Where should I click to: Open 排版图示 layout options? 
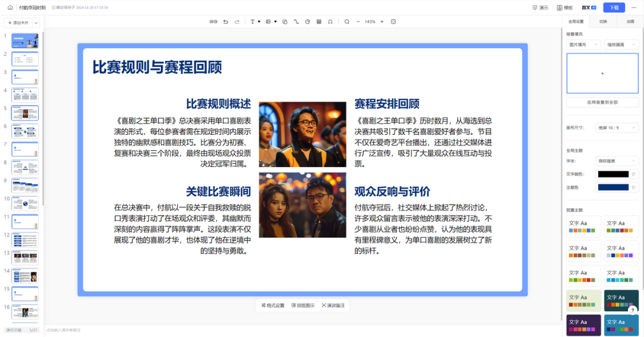click(x=303, y=305)
